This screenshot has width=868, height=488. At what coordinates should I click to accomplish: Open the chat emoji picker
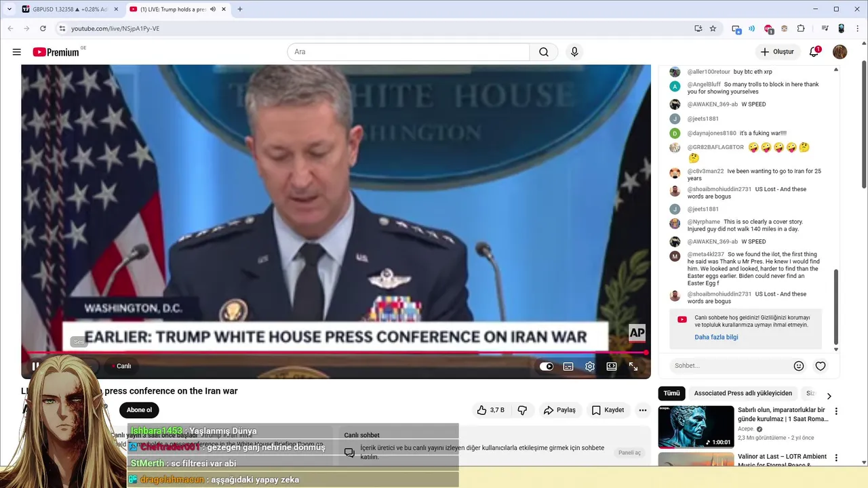[x=799, y=366]
